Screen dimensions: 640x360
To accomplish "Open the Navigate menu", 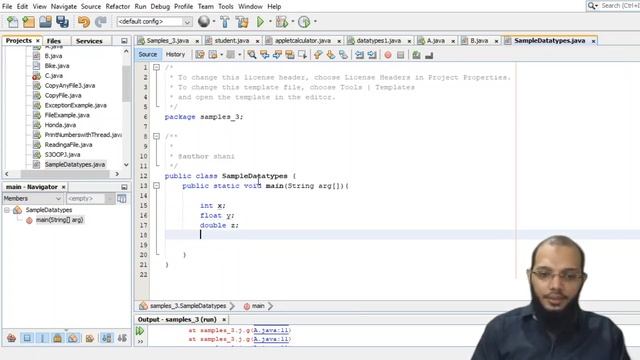I will click(x=64, y=7).
